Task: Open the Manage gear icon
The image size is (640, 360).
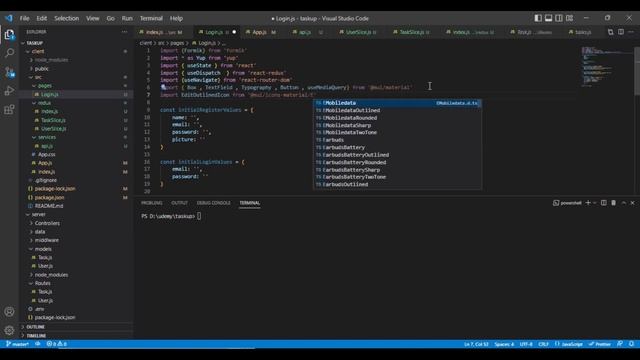Action: tap(9, 330)
